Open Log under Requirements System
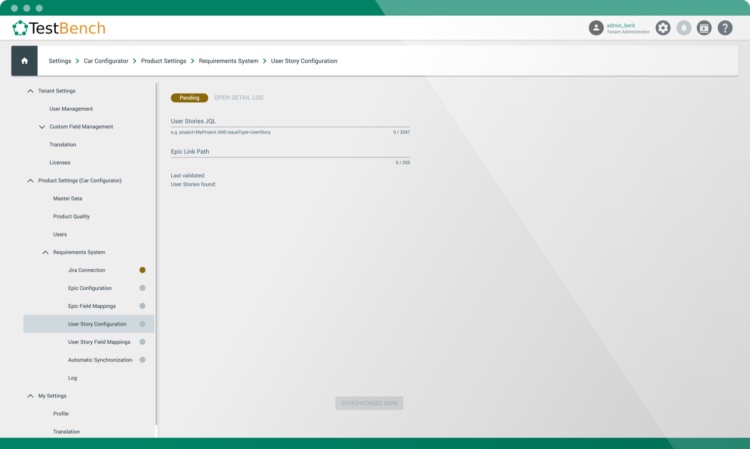Screen dimensions: 750x449 click(72, 378)
